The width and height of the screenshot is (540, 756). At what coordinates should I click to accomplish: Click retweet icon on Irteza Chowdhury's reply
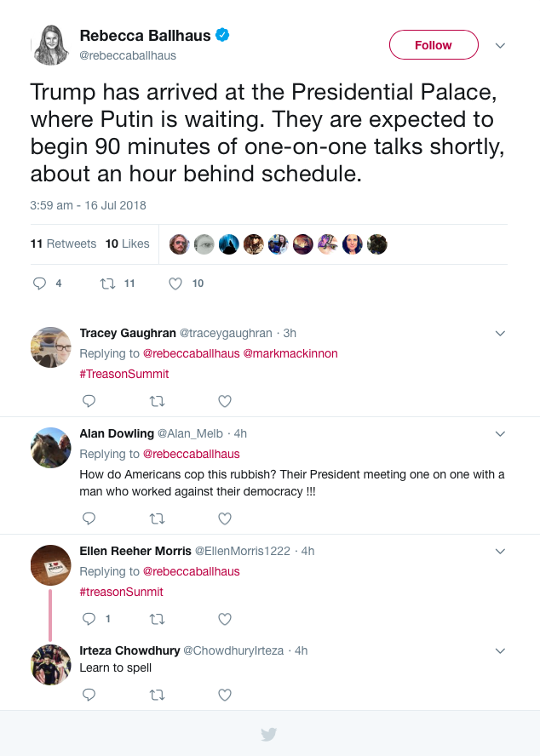pos(157,695)
